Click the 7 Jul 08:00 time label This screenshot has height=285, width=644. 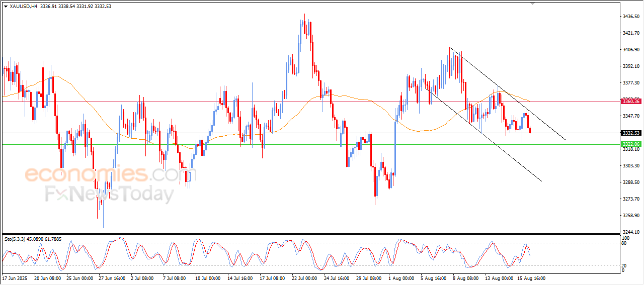pyautogui.click(x=175, y=278)
